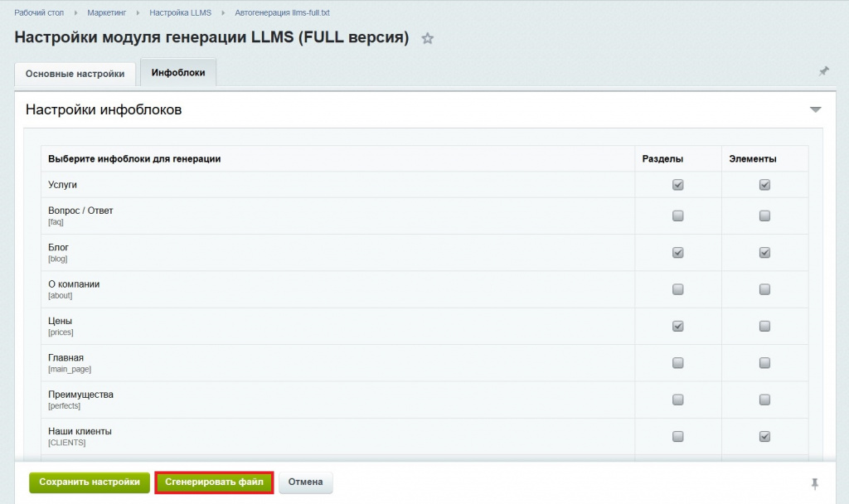Uncheck Разделы for Цены
Image resolution: width=849 pixels, height=504 pixels.
[677, 326]
